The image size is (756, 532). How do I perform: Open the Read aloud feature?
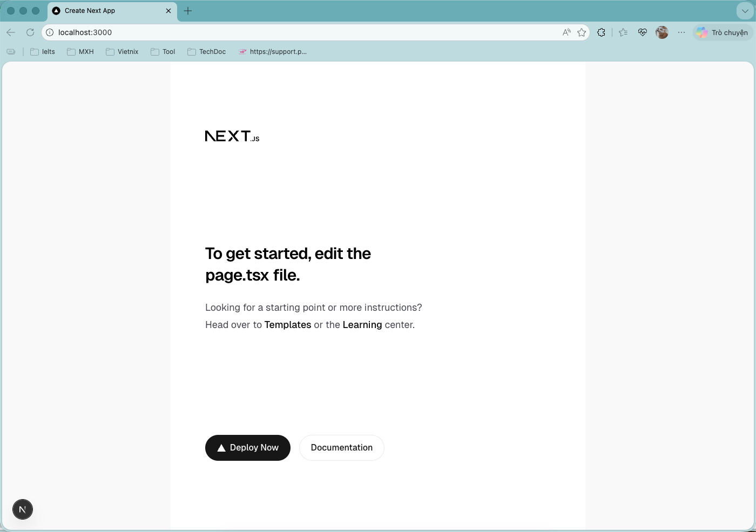[x=566, y=32]
